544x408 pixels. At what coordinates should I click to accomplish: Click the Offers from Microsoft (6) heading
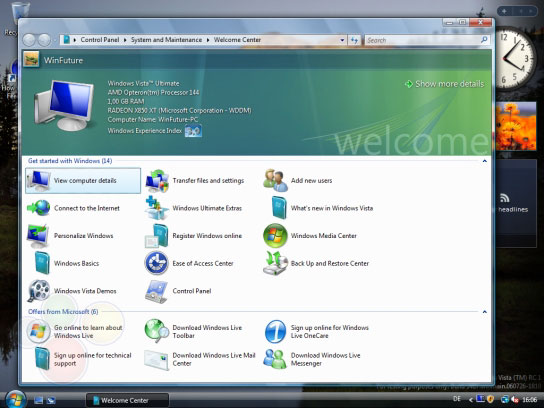point(63,312)
